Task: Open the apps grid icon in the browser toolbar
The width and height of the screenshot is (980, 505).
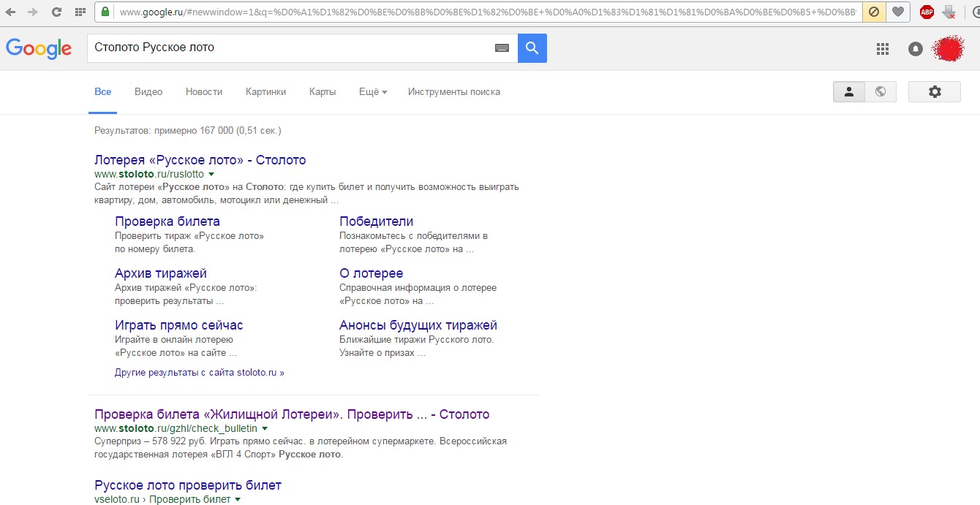Action: point(80,12)
